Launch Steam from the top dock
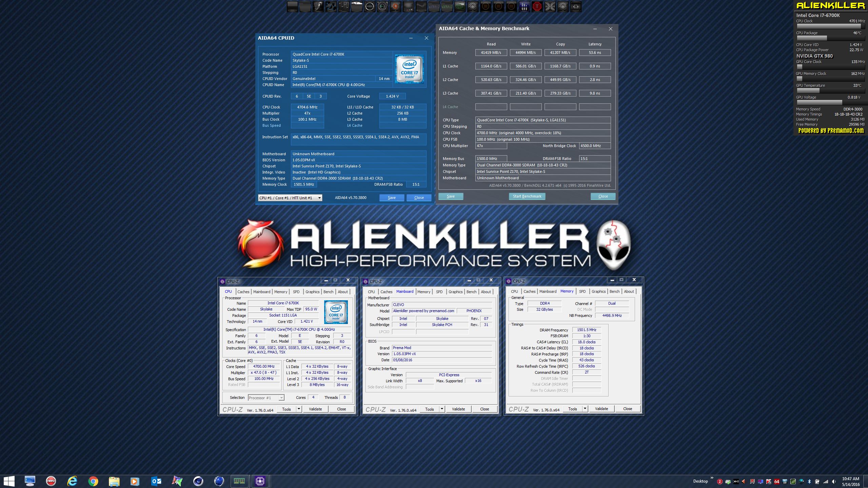This screenshot has width=868, height=488. coord(421,7)
